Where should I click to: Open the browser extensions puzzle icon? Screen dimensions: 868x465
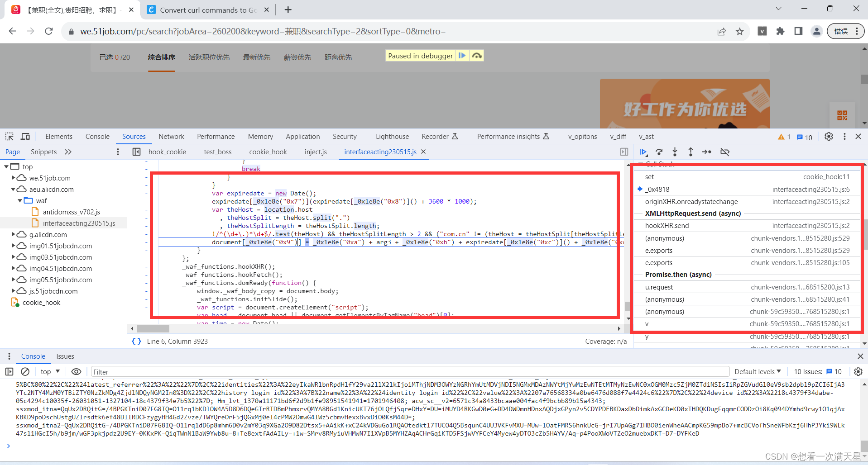coord(780,31)
